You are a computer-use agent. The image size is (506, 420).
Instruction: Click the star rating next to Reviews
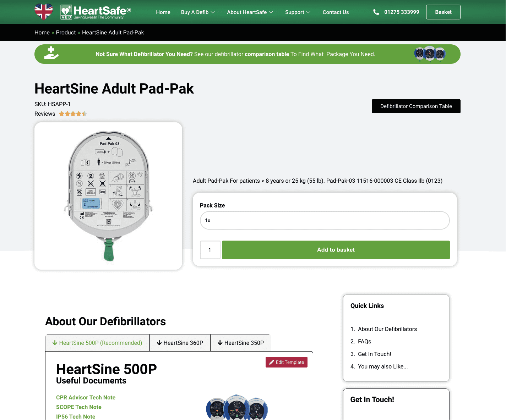[x=73, y=114]
